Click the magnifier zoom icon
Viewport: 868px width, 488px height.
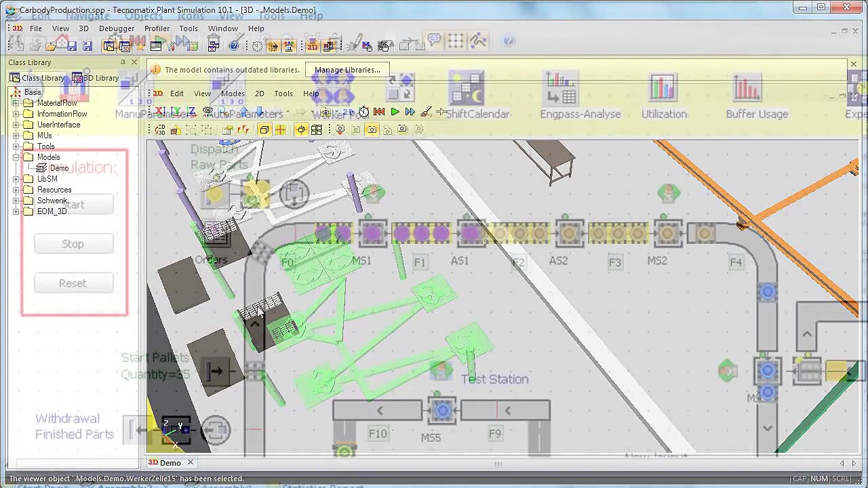223,112
